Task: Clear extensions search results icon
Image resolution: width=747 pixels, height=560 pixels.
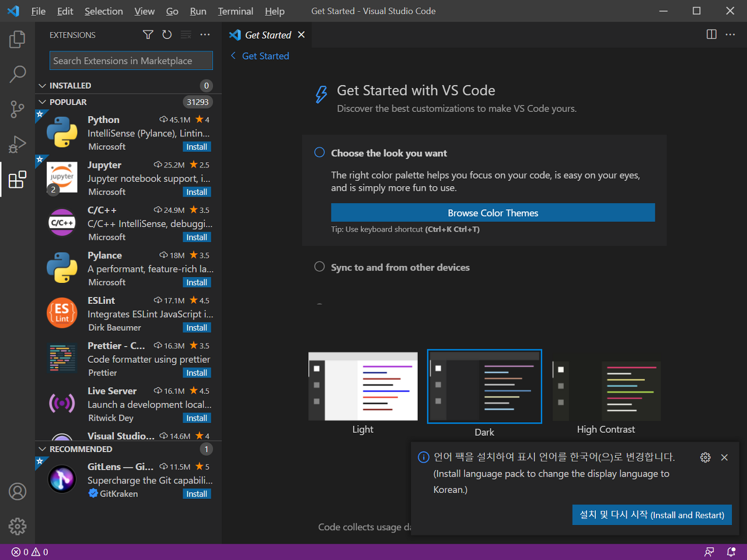Action: pos(186,35)
